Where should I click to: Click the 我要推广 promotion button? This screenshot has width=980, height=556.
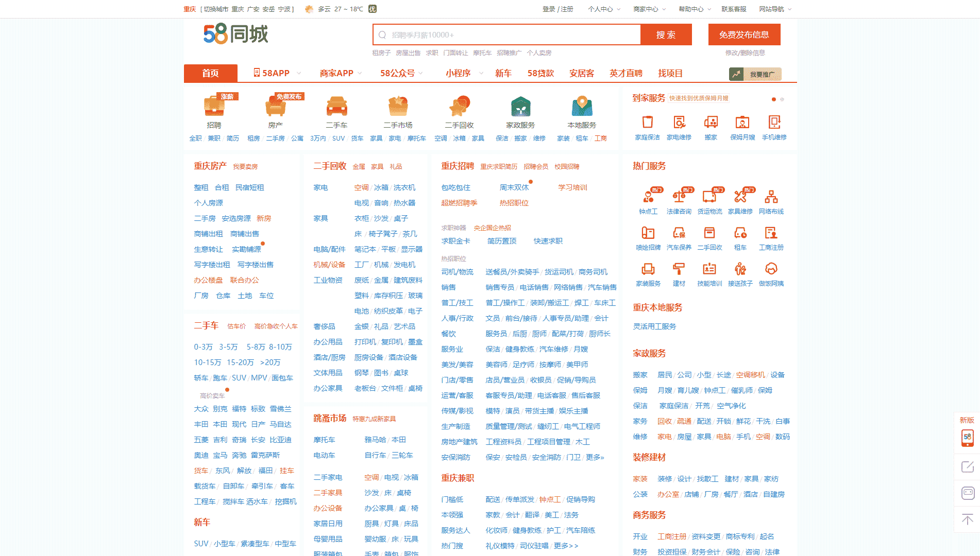click(755, 74)
